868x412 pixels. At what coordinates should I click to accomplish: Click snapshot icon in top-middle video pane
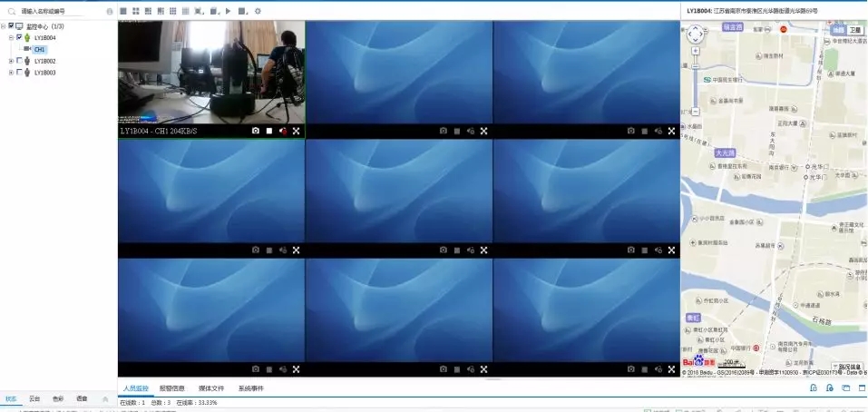pyautogui.click(x=443, y=131)
